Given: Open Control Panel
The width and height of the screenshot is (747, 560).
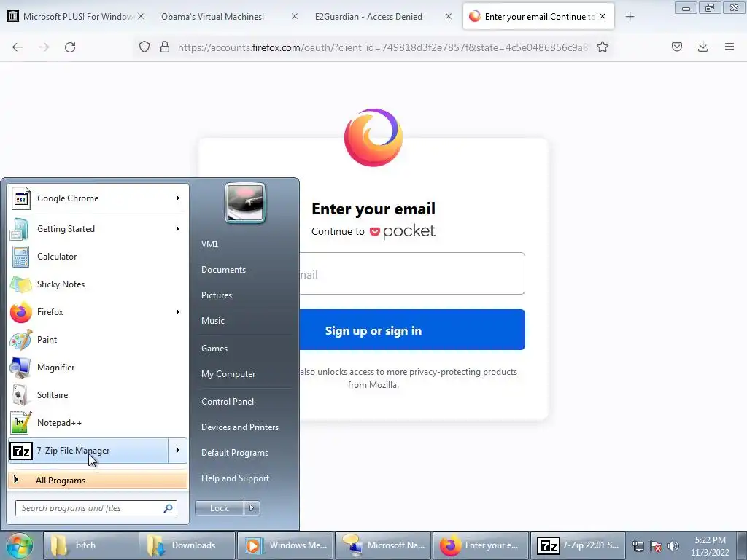Looking at the screenshot, I should (228, 402).
